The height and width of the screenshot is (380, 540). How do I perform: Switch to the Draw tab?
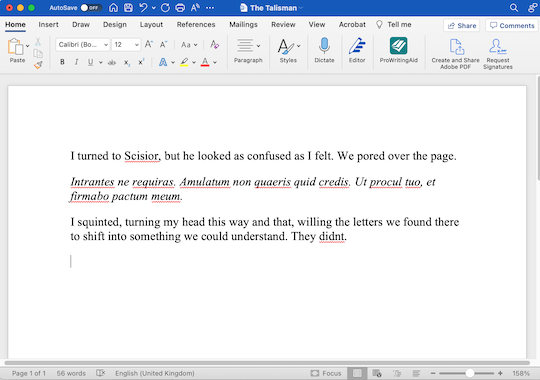click(x=81, y=24)
